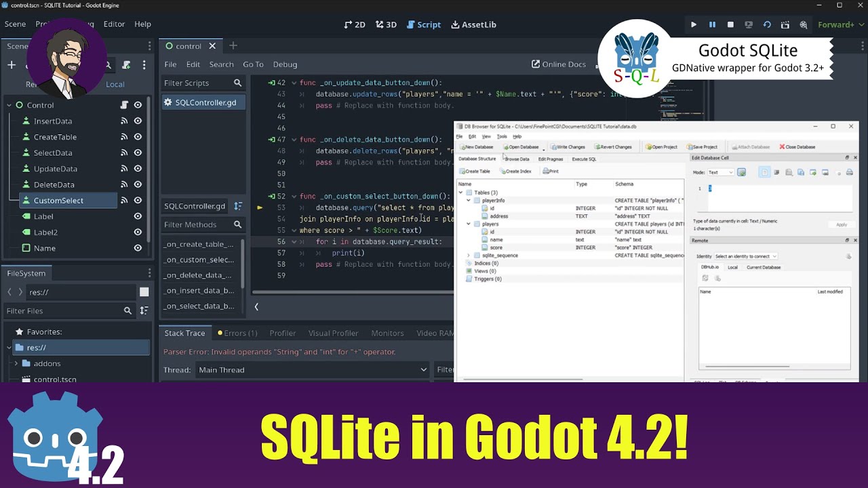Open Identity dropdown in Remote panel
Screen dimensions: 868x488
pyautogui.click(x=745, y=256)
